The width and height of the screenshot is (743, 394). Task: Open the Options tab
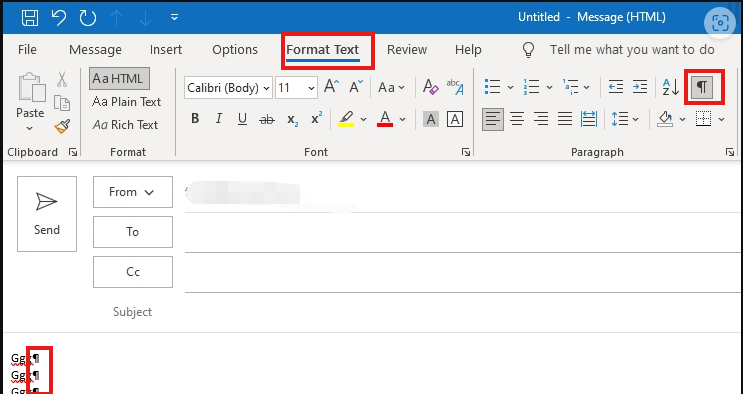click(x=235, y=49)
